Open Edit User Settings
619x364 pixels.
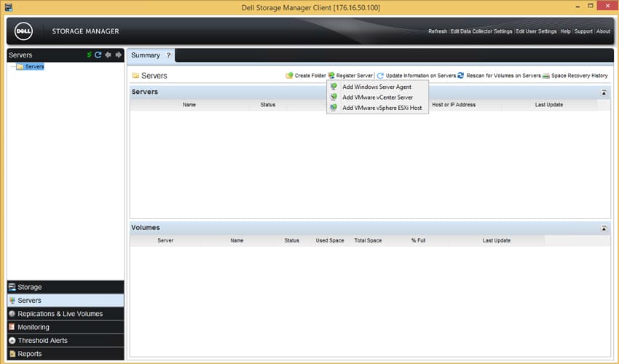[536, 31]
